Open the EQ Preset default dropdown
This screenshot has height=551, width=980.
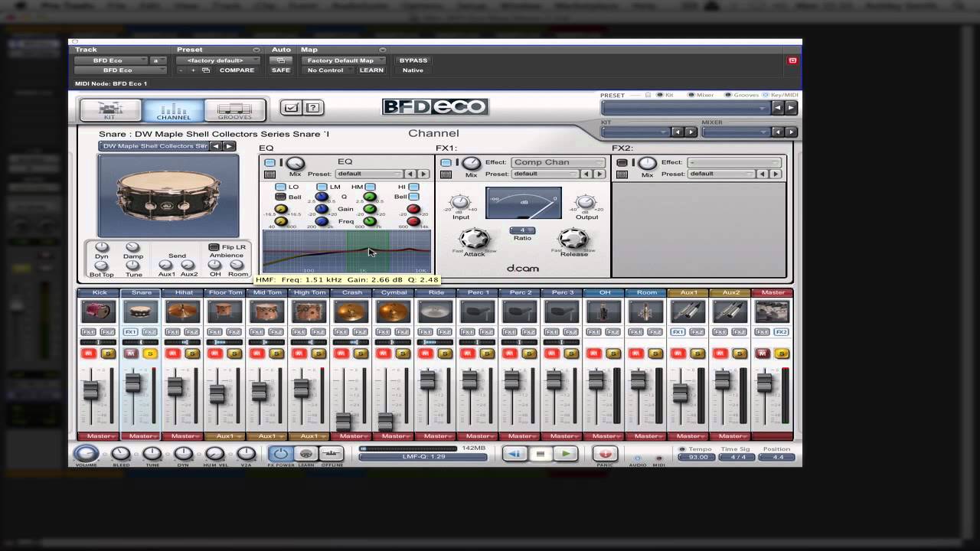[369, 174]
